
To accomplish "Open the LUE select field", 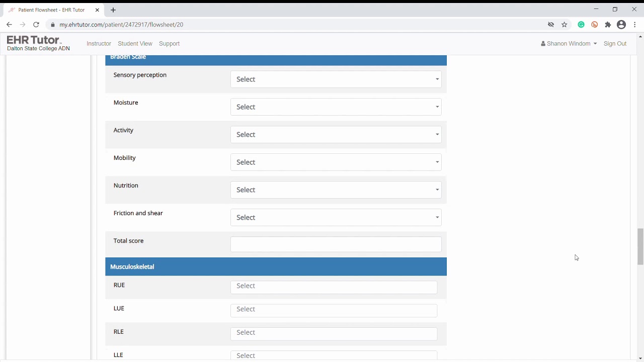I will (x=334, y=310).
